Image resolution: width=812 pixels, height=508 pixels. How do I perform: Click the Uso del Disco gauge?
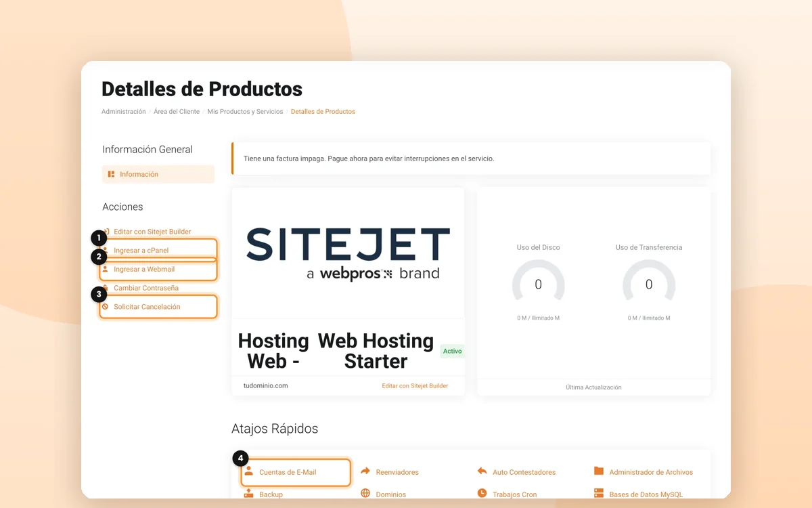539,281
